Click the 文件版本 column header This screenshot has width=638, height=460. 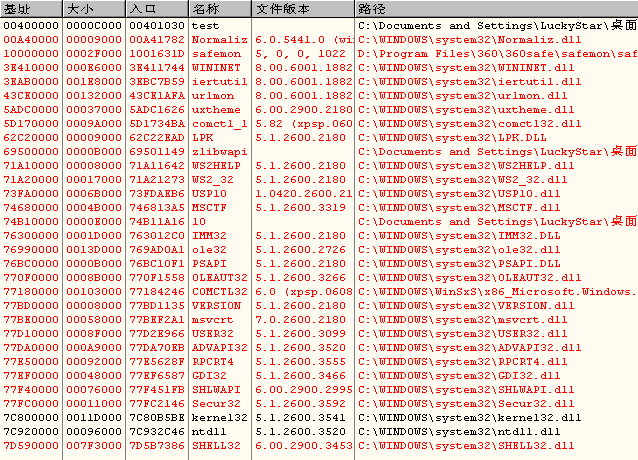[x=303, y=9]
